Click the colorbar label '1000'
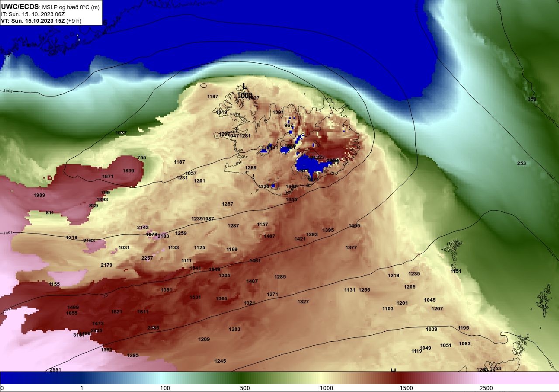The width and height of the screenshot is (559, 392). click(326, 388)
